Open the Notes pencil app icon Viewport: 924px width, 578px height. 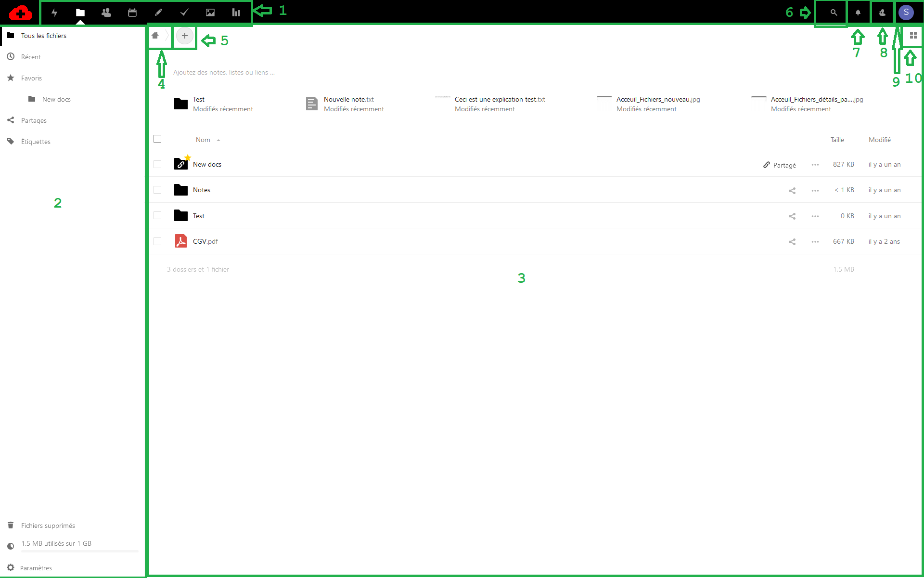tap(158, 13)
